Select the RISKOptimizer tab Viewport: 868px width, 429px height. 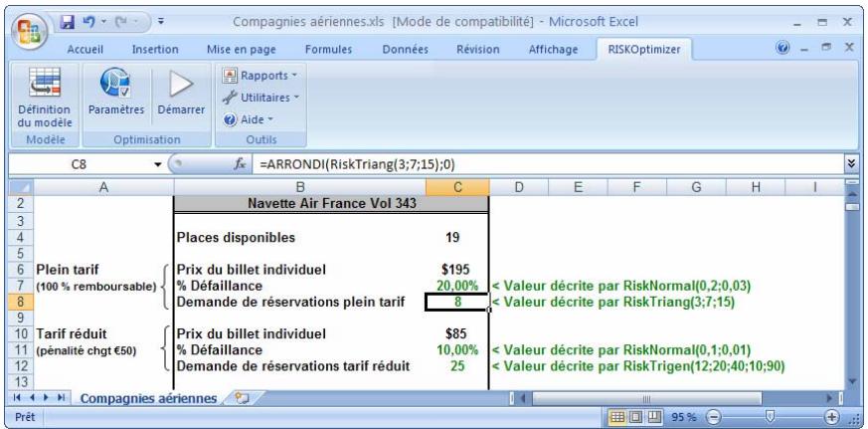pos(644,50)
